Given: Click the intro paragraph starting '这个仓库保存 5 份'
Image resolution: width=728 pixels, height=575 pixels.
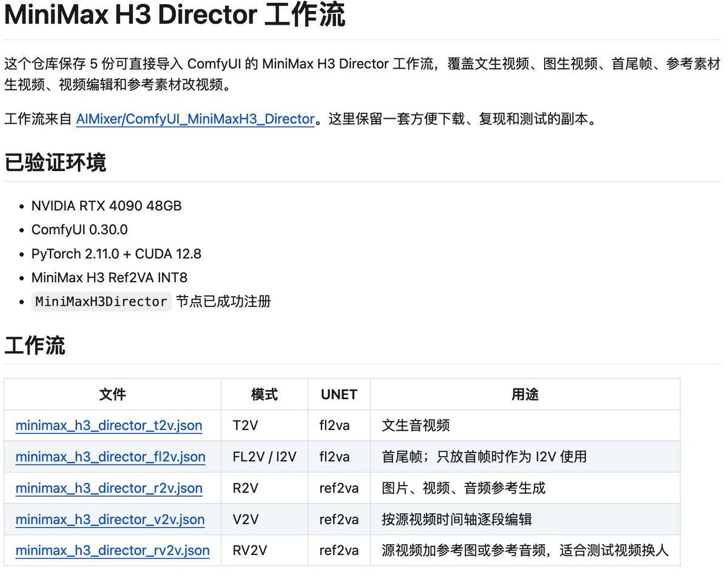Looking at the screenshot, I should 363,74.
